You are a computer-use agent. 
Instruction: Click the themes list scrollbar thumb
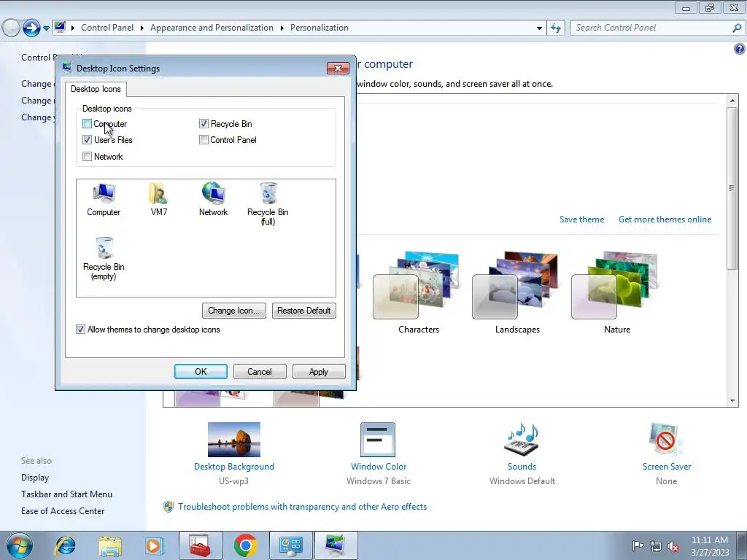(732, 188)
